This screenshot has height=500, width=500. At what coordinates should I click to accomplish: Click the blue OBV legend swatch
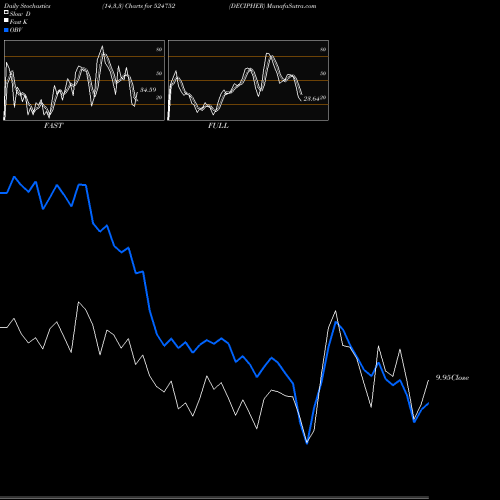click(x=6, y=30)
